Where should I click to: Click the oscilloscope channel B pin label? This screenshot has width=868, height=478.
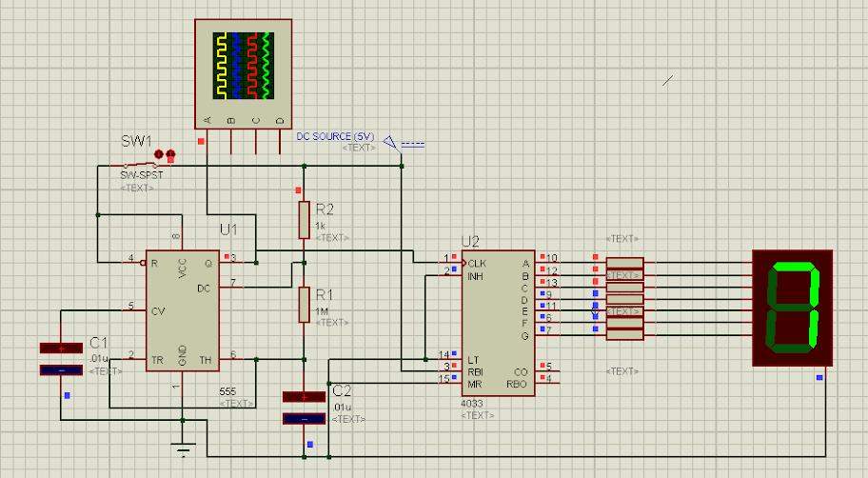tap(231, 120)
